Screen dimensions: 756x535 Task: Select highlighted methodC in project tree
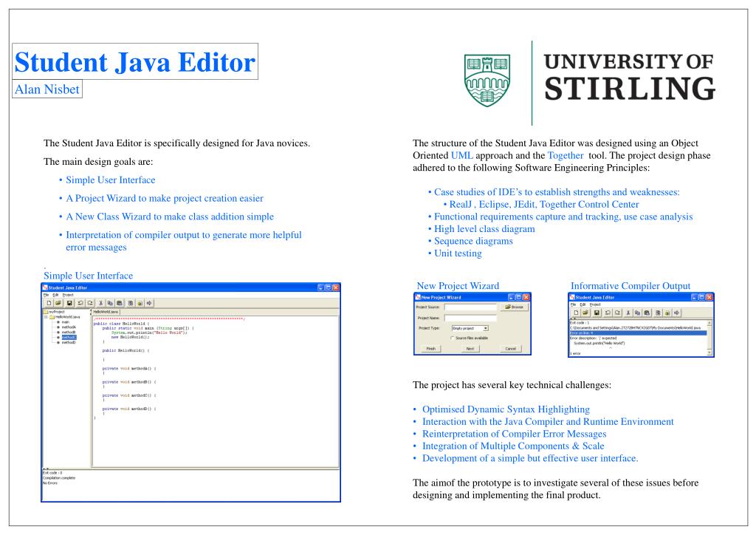pyautogui.click(x=69, y=337)
